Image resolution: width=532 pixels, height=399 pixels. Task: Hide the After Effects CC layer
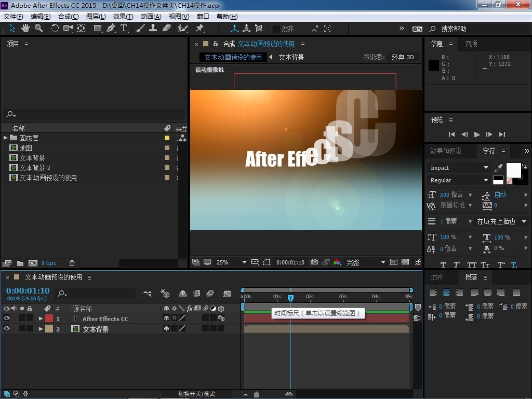pyautogui.click(x=6, y=318)
